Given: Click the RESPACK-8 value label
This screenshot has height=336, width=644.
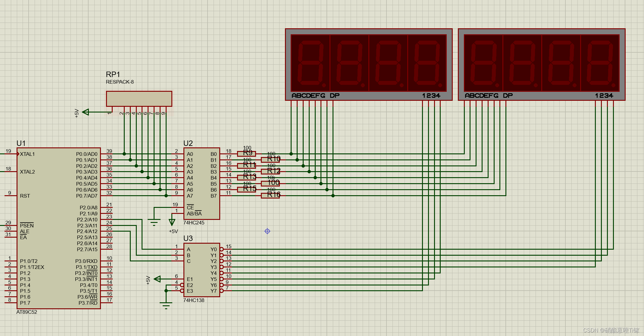Looking at the screenshot, I should click(x=120, y=82).
